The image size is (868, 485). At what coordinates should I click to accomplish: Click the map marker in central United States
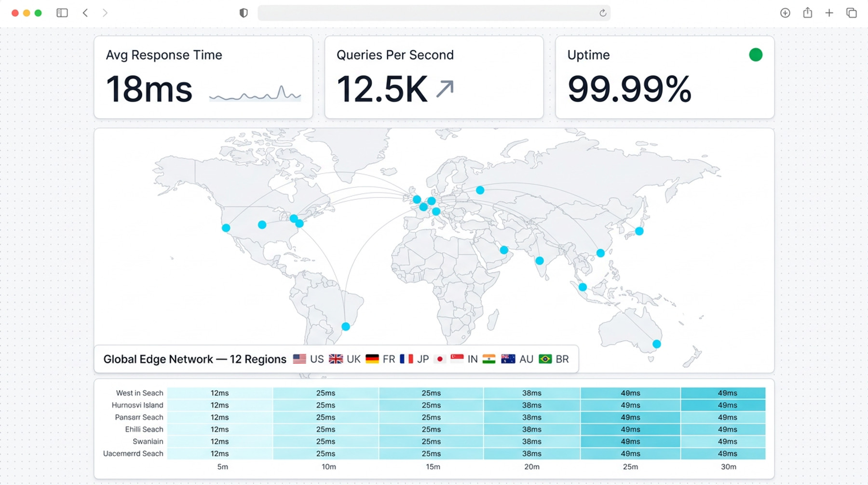(x=262, y=225)
